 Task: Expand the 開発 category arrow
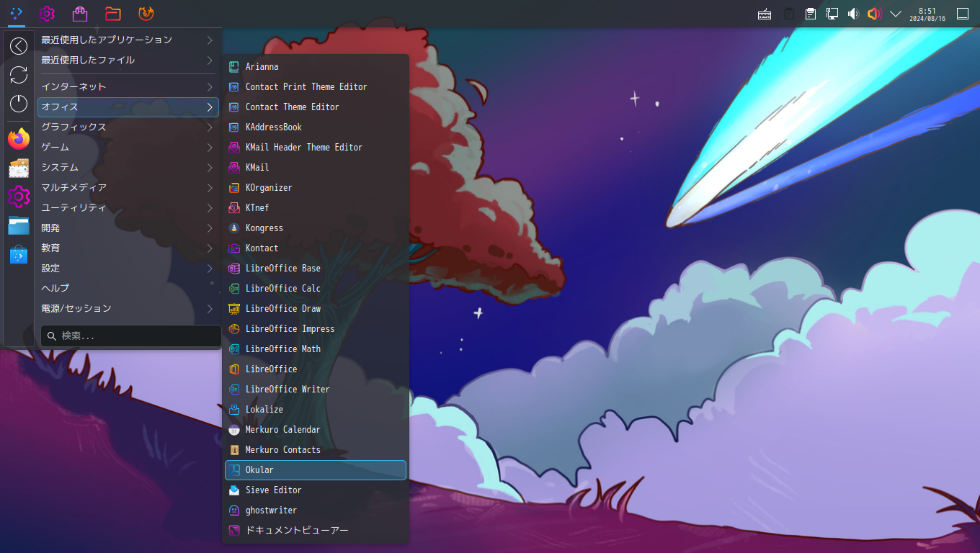pyautogui.click(x=210, y=228)
